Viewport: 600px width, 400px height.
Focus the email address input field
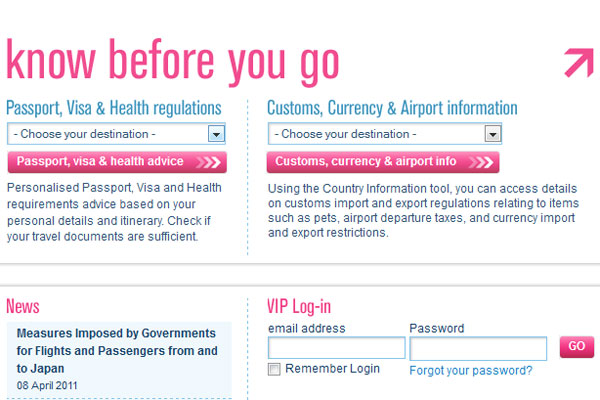click(x=336, y=348)
